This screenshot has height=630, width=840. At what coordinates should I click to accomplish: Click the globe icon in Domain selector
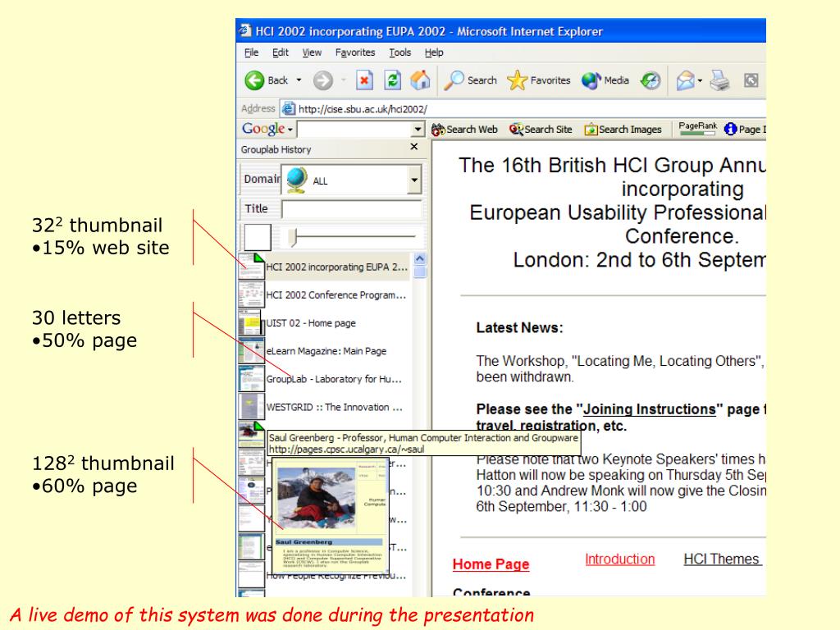coord(296,180)
